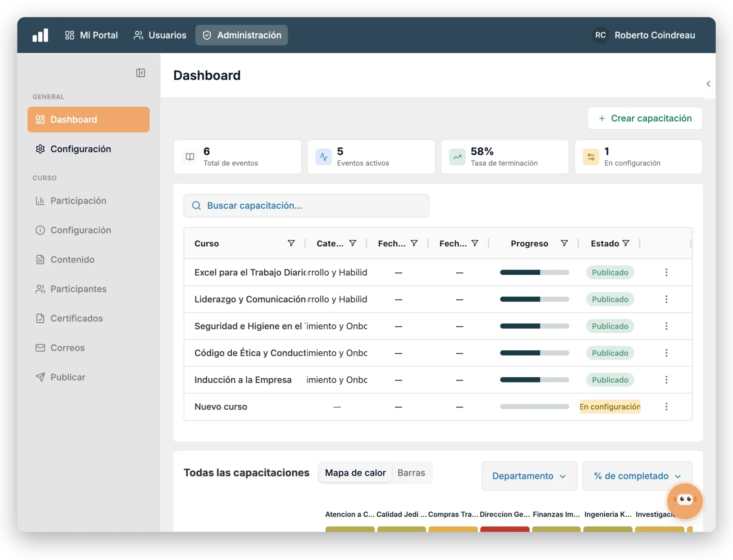Open Curso Configuración with info icon
Image resolution: width=733 pixels, height=560 pixels.
click(x=88, y=230)
